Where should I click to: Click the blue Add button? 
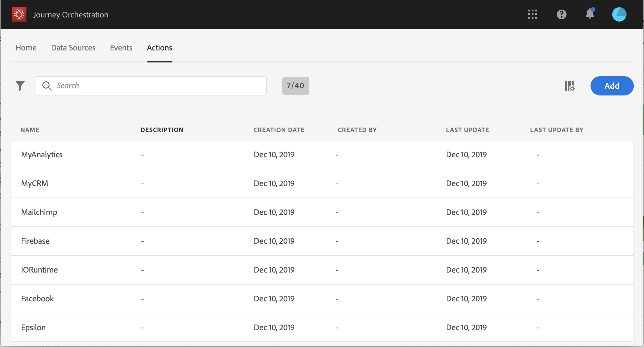coord(612,86)
